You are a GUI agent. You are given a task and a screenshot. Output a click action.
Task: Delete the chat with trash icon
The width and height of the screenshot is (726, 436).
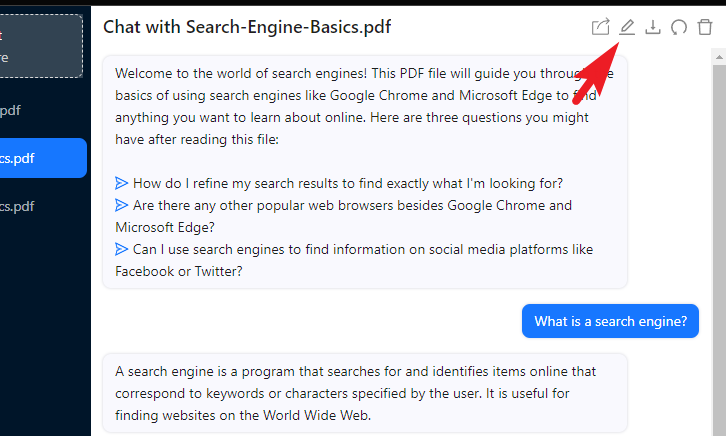point(705,27)
